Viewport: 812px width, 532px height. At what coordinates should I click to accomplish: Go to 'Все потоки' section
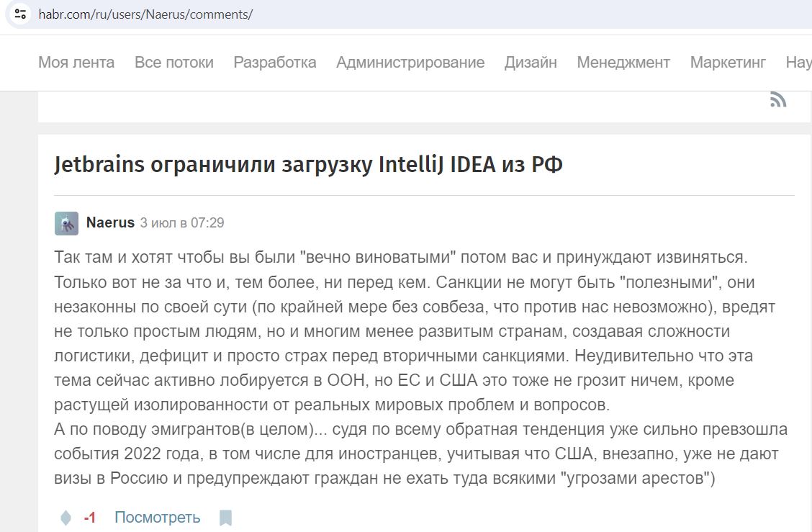click(174, 62)
